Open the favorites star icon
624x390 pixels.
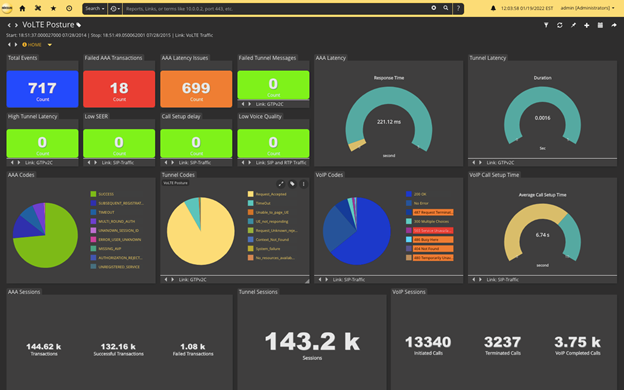point(53,8)
